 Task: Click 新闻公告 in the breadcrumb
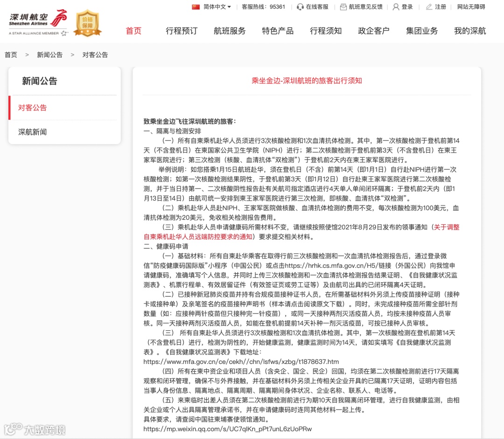pos(50,55)
